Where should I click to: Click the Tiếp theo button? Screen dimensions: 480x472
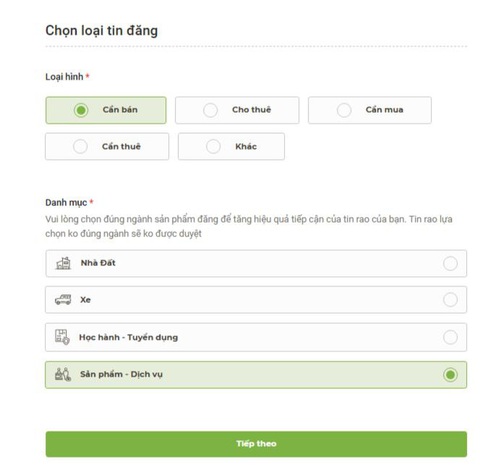point(256,444)
